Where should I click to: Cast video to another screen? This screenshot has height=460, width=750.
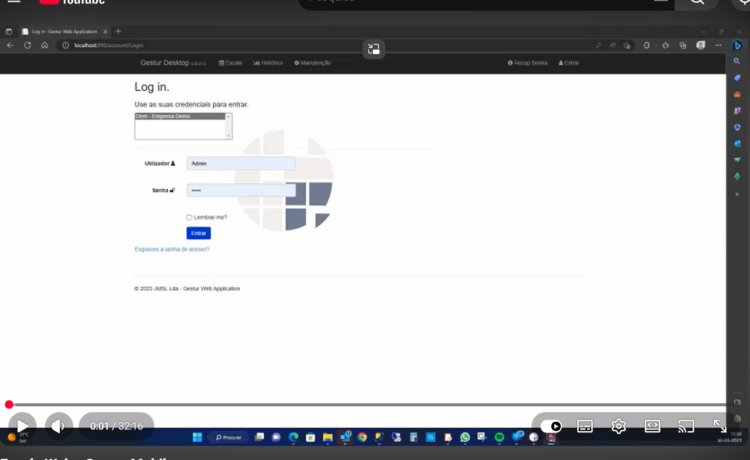pos(686,426)
